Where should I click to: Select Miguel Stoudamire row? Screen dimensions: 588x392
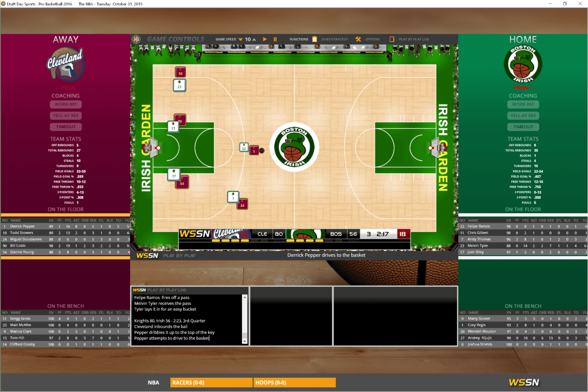pyautogui.click(x=65, y=239)
